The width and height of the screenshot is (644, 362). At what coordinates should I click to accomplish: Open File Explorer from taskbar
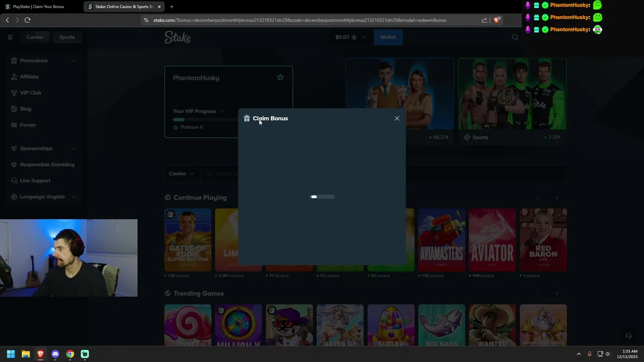26,354
